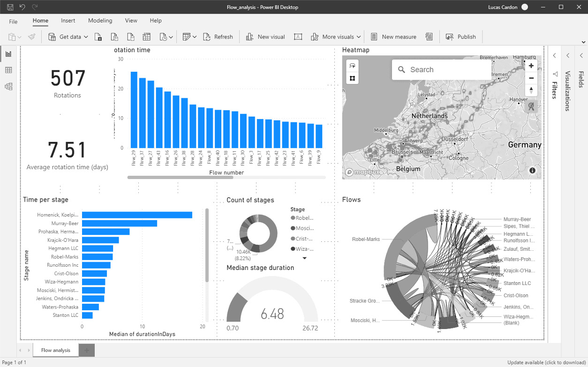Toggle the lasso select tool on map
The image size is (588, 367).
click(352, 66)
